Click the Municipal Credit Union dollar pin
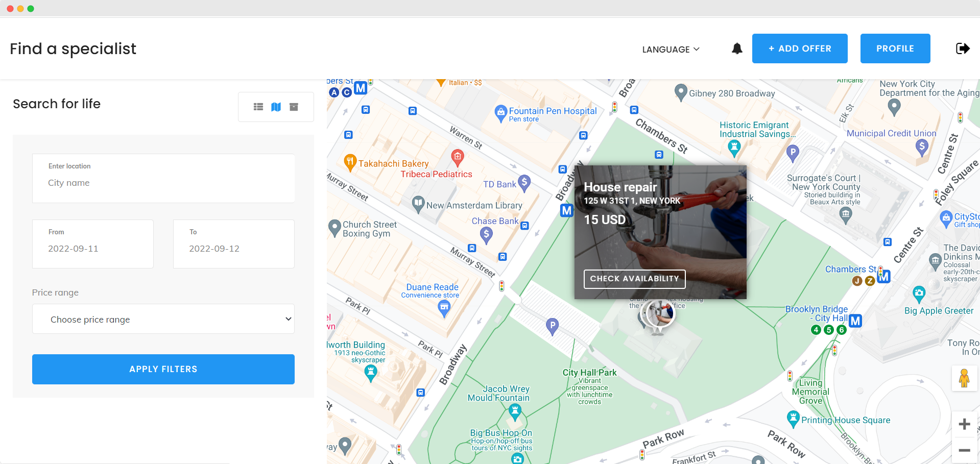 click(922, 148)
